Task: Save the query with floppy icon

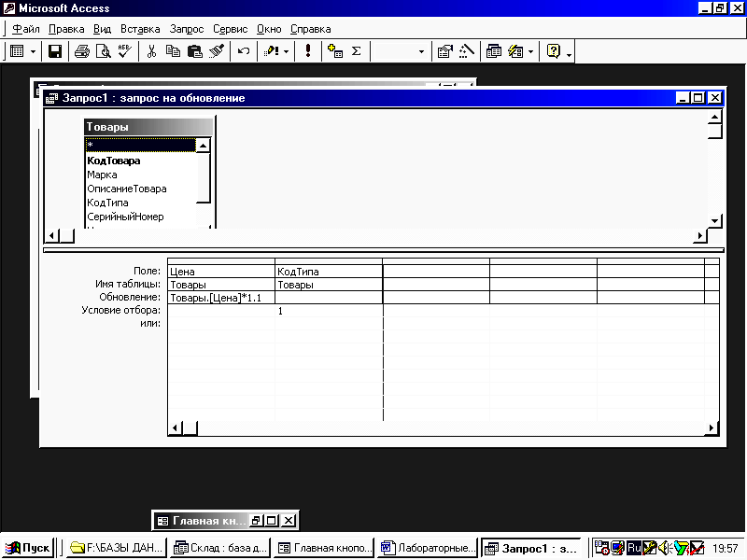Action: tap(55, 51)
